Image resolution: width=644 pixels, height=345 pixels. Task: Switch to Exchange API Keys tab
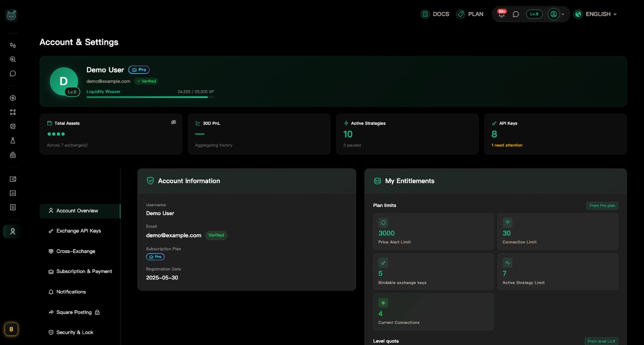(80, 231)
